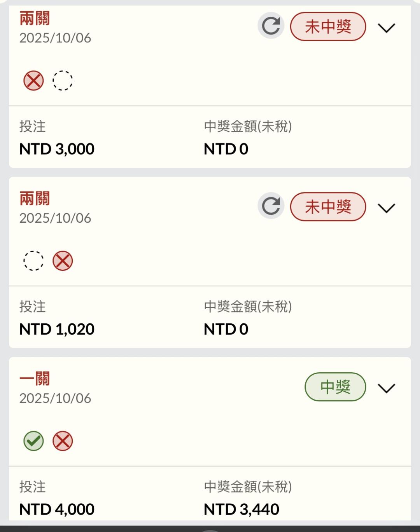Expand the 一關 winning bet details
420x532 pixels.
pyautogui.click(x=386, y=388)
